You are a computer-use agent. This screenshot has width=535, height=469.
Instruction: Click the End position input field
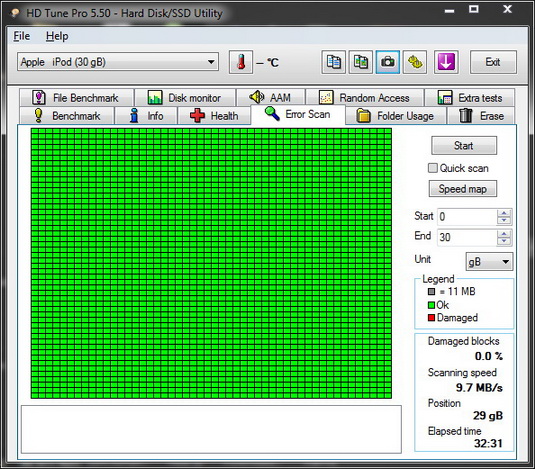467,237
